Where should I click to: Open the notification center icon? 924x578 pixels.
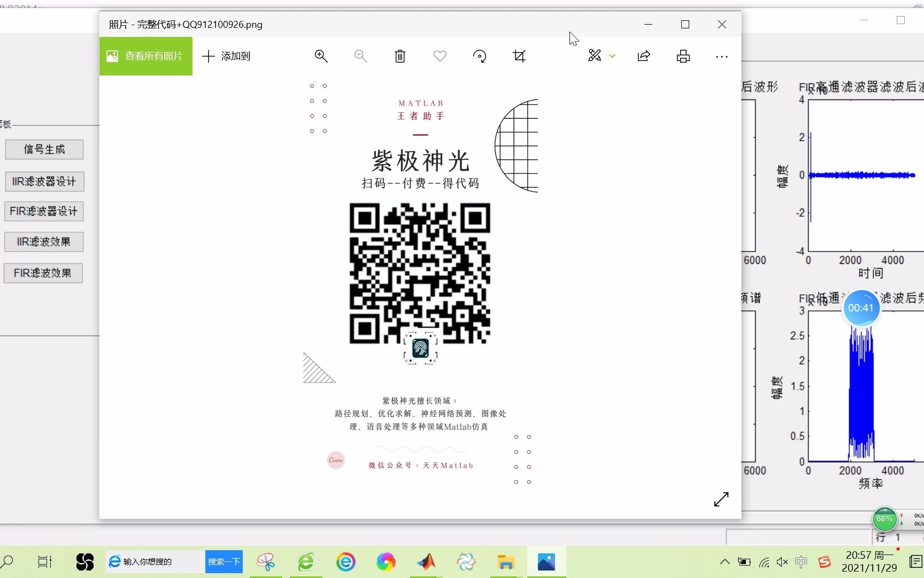pyautogui.click(x=916, y=562)
